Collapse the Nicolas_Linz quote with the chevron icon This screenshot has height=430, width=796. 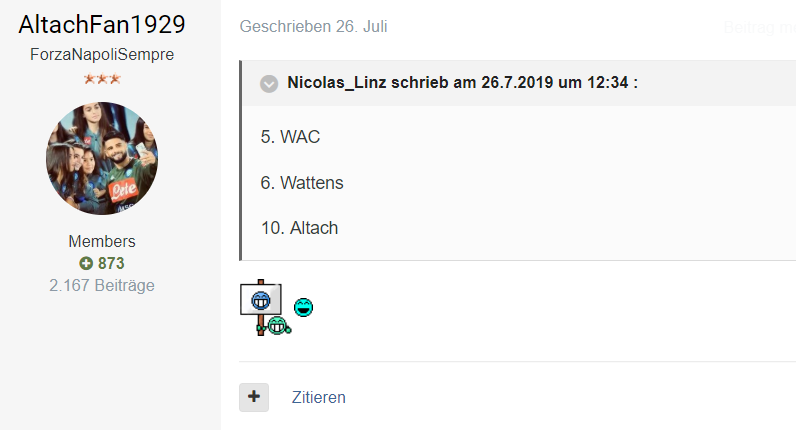(269, 83)
